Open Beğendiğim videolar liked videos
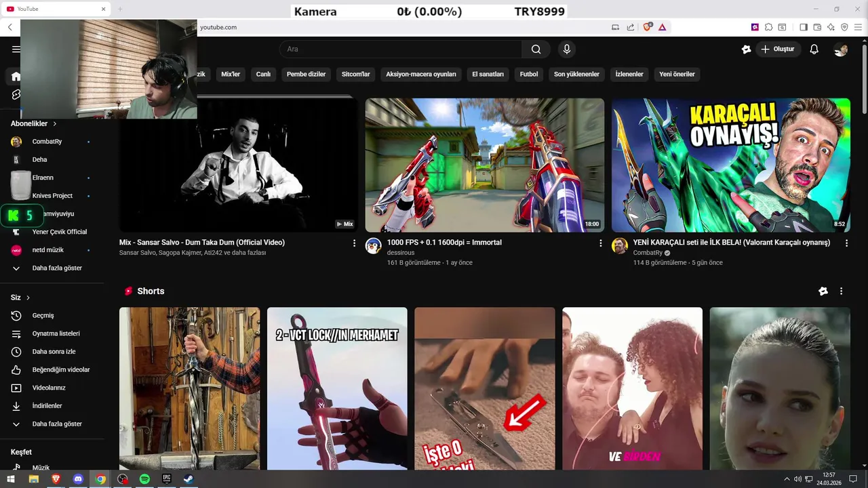868x488 pixels. (x=52, y=369)
